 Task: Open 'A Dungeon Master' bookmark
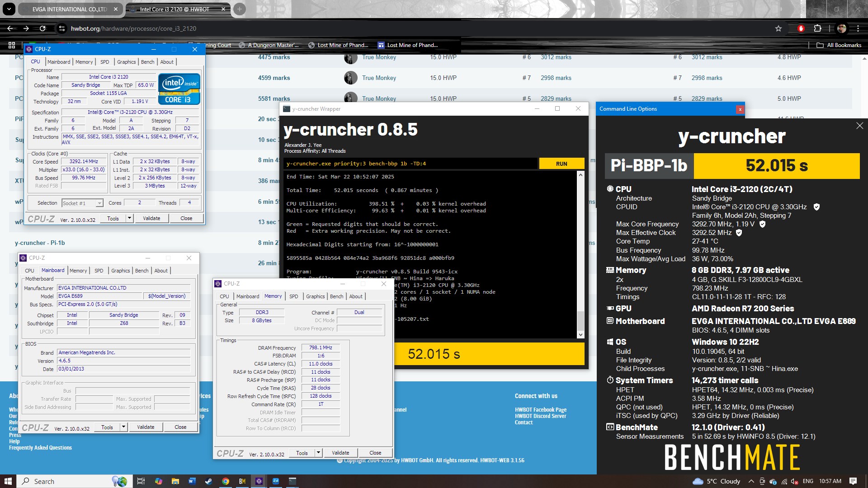click(x=269, y=45)
